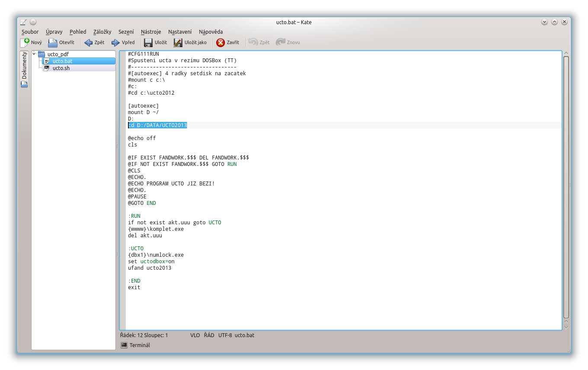Click the ':RUN' label line

click(134, 216)
